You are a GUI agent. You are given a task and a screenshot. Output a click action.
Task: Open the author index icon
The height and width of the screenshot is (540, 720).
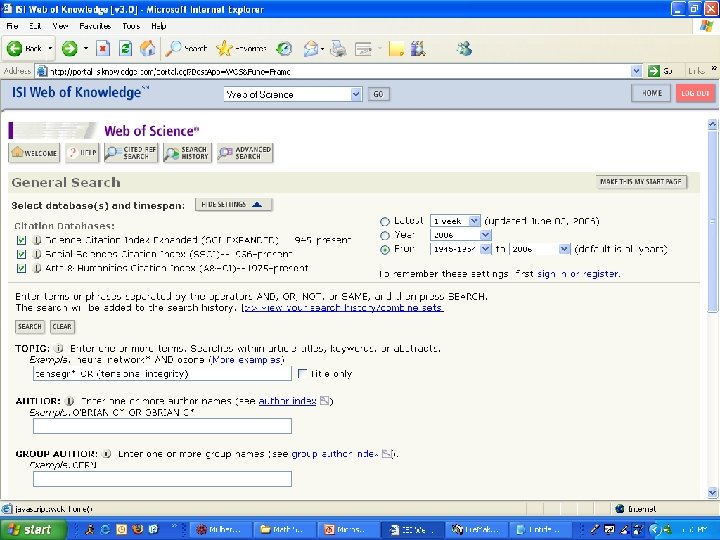[324, 401]
